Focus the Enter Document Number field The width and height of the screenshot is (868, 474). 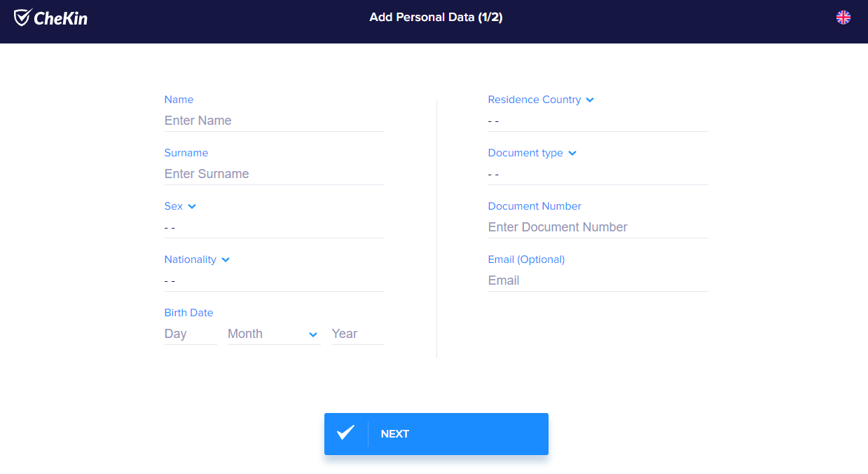click(x=598, y=227)
